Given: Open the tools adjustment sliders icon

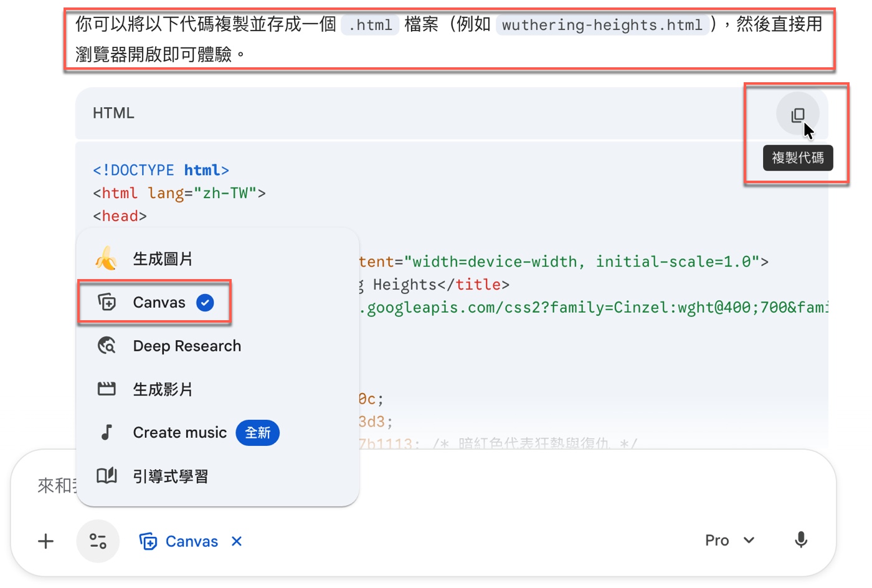Looking at the screenshot, I should 98,541.
